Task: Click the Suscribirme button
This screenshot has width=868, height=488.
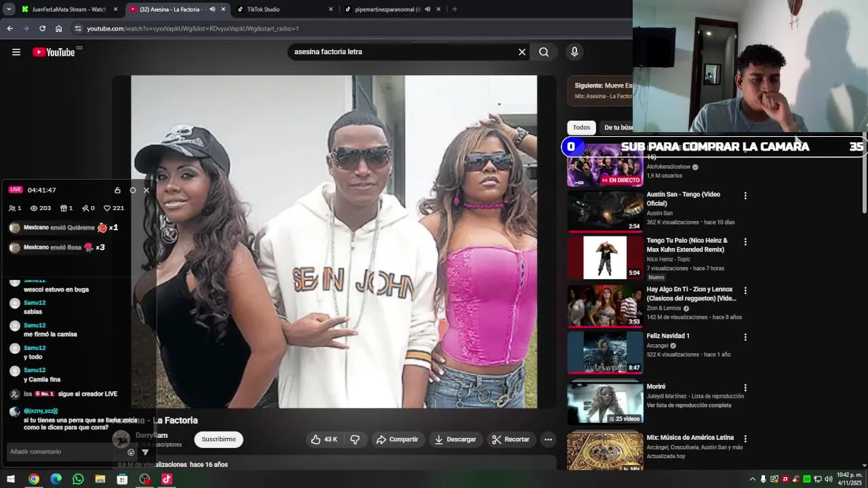Action: tap(218, 439)
